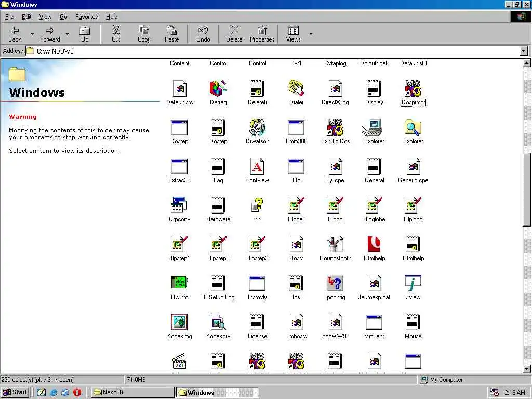Select the Exit To Dos icon

point(335,127)
